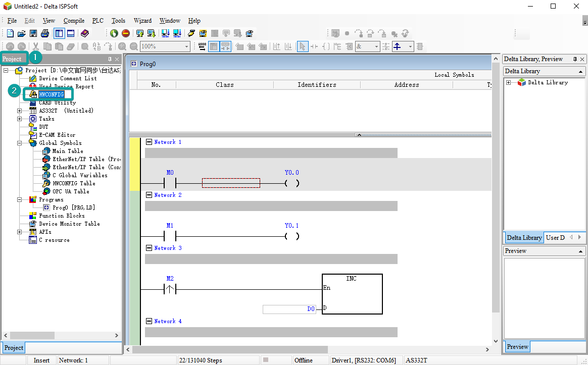Toggle the Output window toolbar button
Viewport: 588px width, 365px height.
(x=71, y=33)
